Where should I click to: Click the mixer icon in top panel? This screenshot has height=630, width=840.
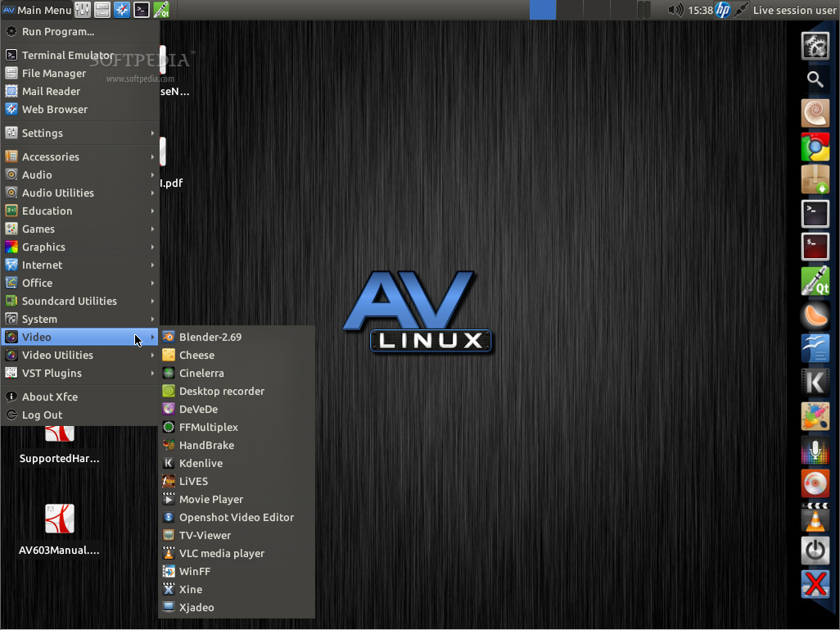83,10
